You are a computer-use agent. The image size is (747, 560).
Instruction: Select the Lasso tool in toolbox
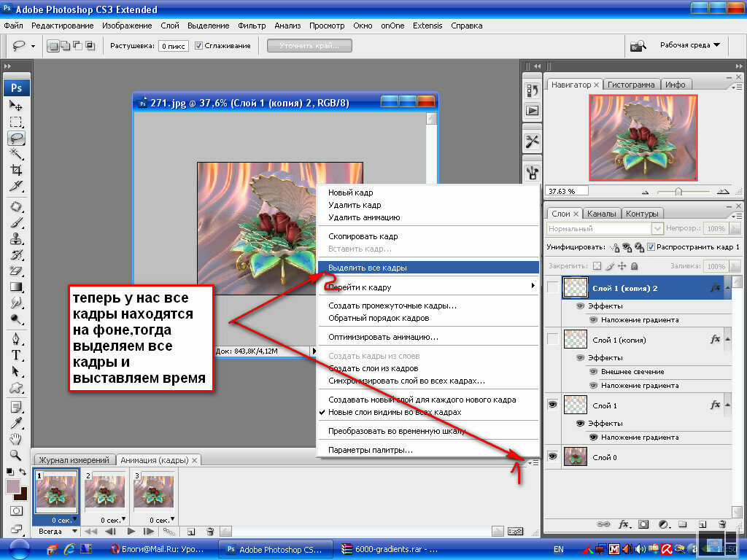click(x=16, y=138)
